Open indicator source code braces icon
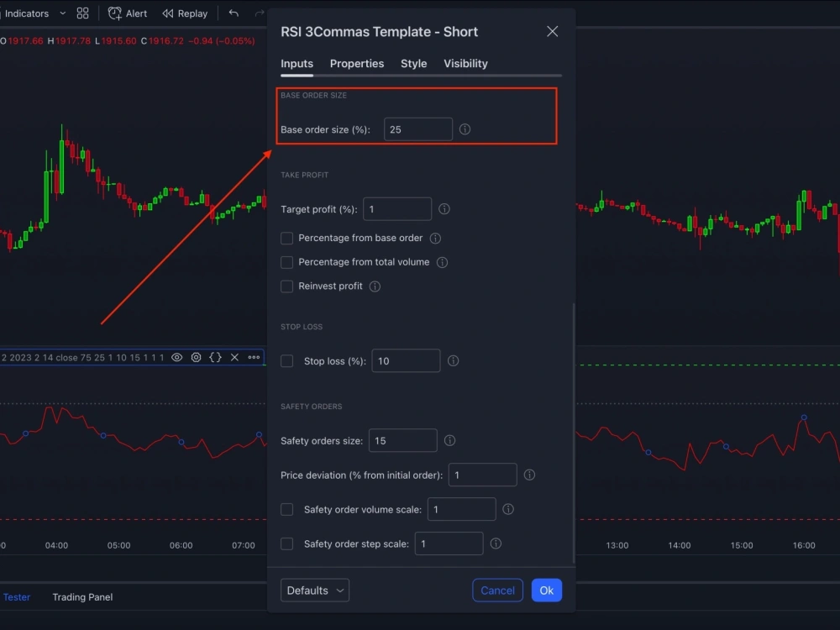This screenshot has width=840, height=630. 215,357
